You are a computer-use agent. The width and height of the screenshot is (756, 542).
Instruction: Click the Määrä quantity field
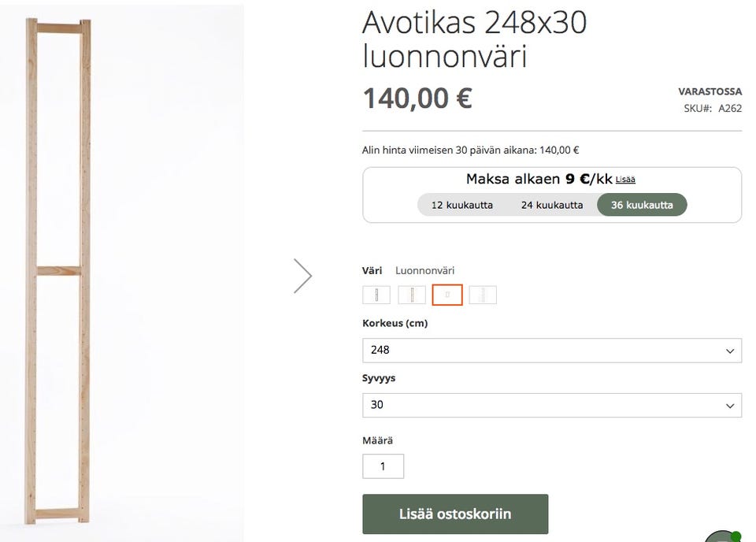coord(383,466)
